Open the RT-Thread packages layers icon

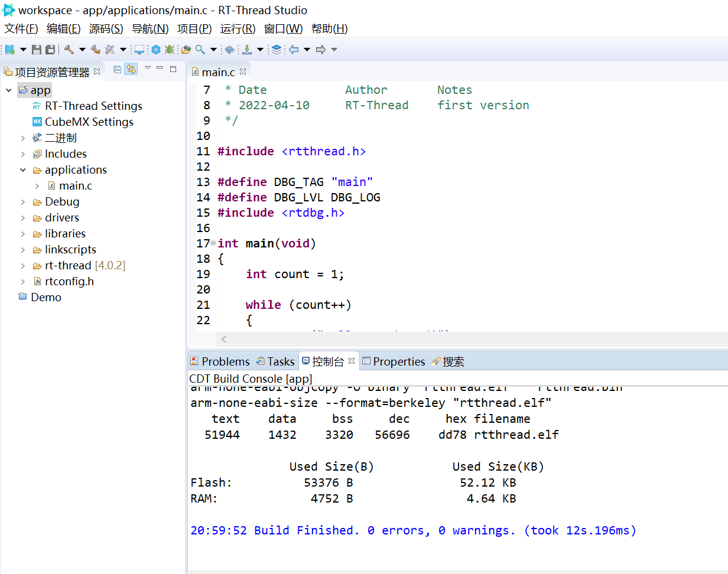276,50
